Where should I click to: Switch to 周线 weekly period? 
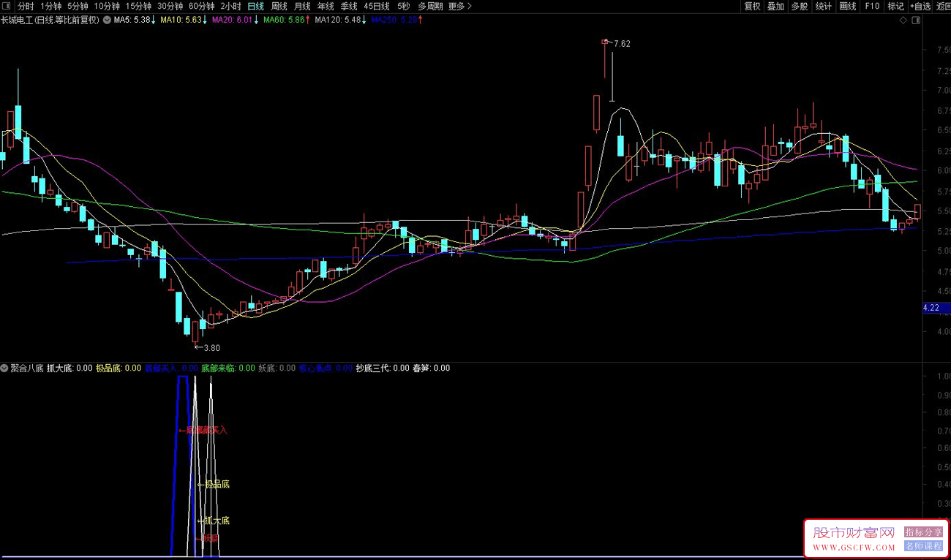click(279, 7)
